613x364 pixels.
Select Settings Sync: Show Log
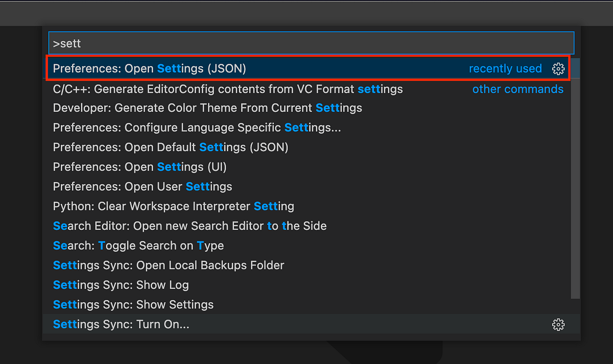click(308, 285)
